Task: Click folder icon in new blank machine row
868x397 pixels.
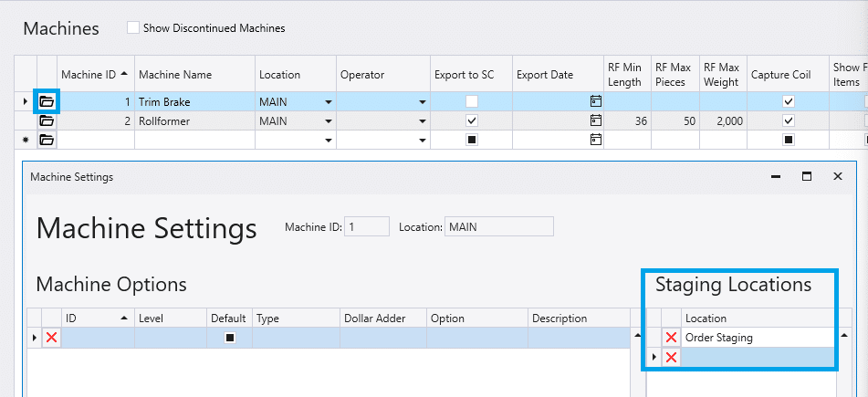Action: point(47,140)
